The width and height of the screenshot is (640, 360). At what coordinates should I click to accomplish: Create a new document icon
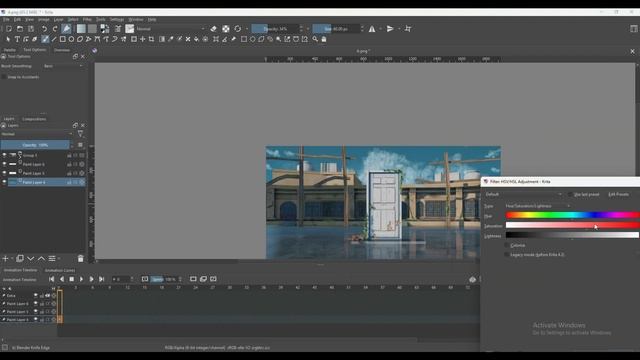coord(9,29)
